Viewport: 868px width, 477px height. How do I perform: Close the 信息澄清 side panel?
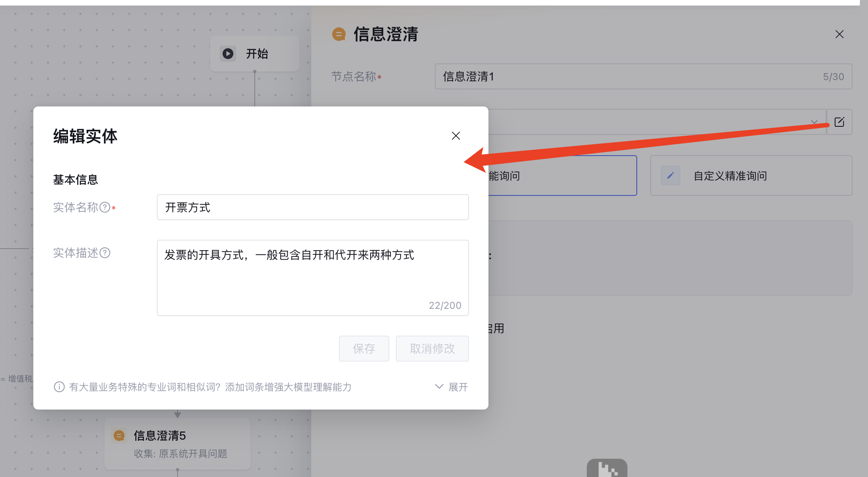[x=839, y=34]
